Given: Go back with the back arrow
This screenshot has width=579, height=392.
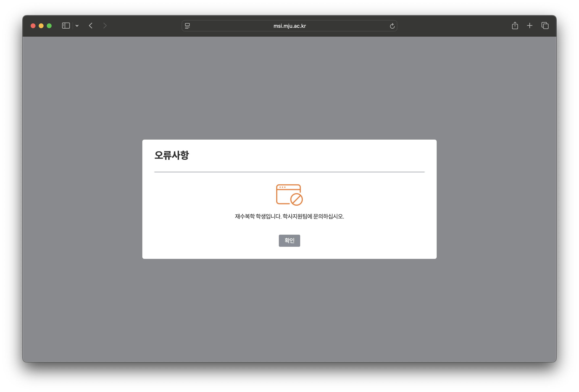Looking at the screenshot, I should [91, 26].
